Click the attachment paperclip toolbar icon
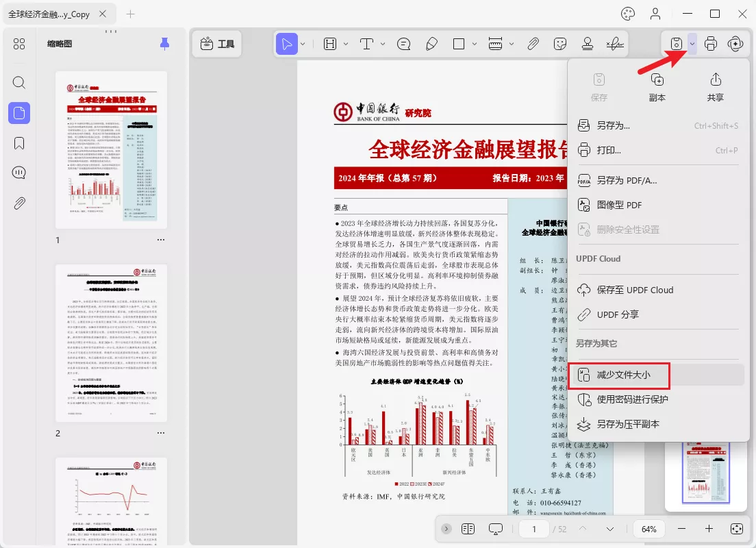756x548 pixels. click(533, 44)
